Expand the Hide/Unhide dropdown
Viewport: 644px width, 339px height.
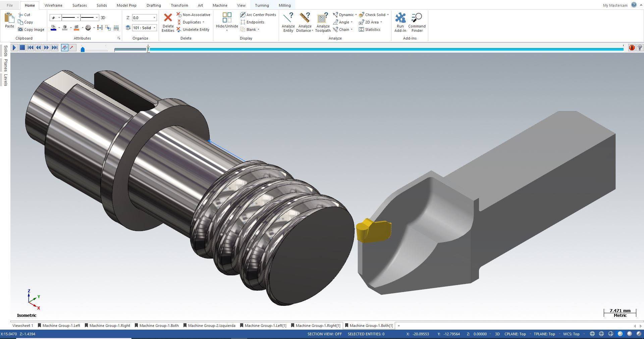tap(227, 31)
